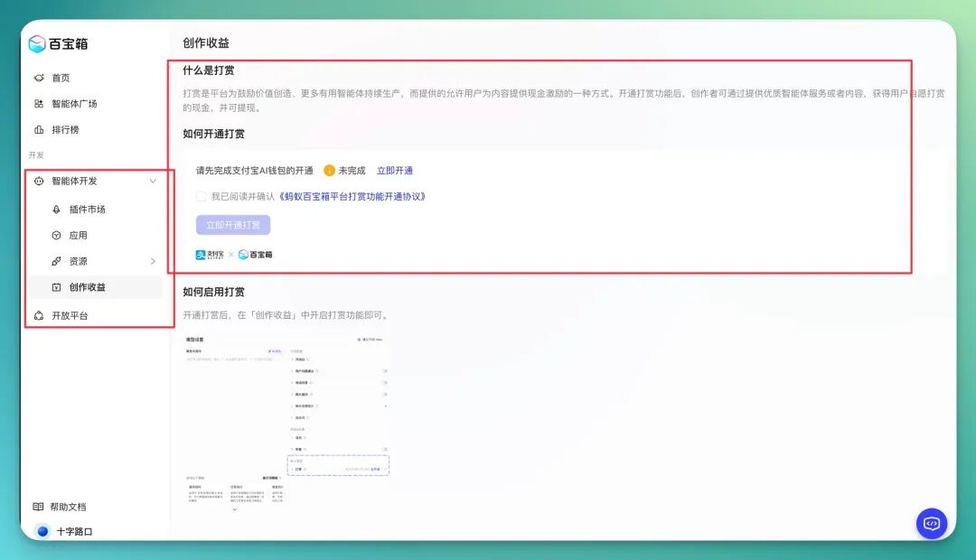Open the tipping setup tutorial thumbnail

point(287,423)
